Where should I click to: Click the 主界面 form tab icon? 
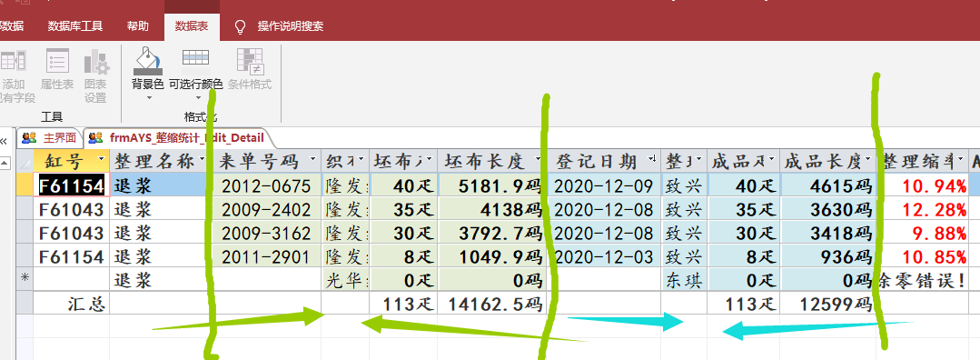(x=28, y=137)
